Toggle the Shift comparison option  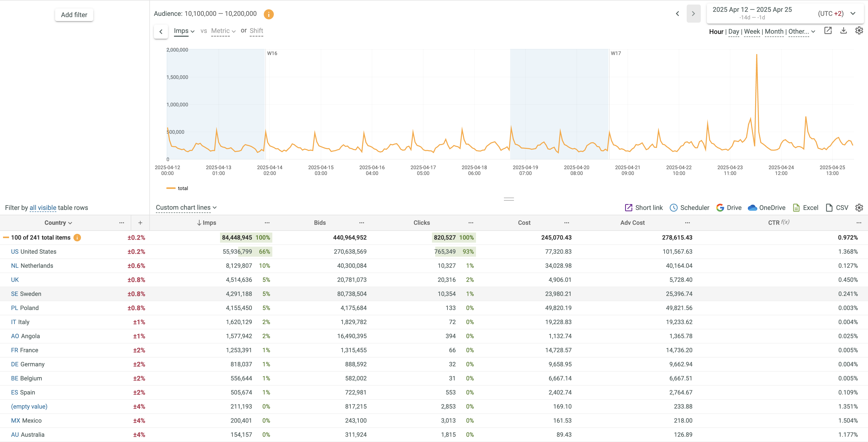256,31
